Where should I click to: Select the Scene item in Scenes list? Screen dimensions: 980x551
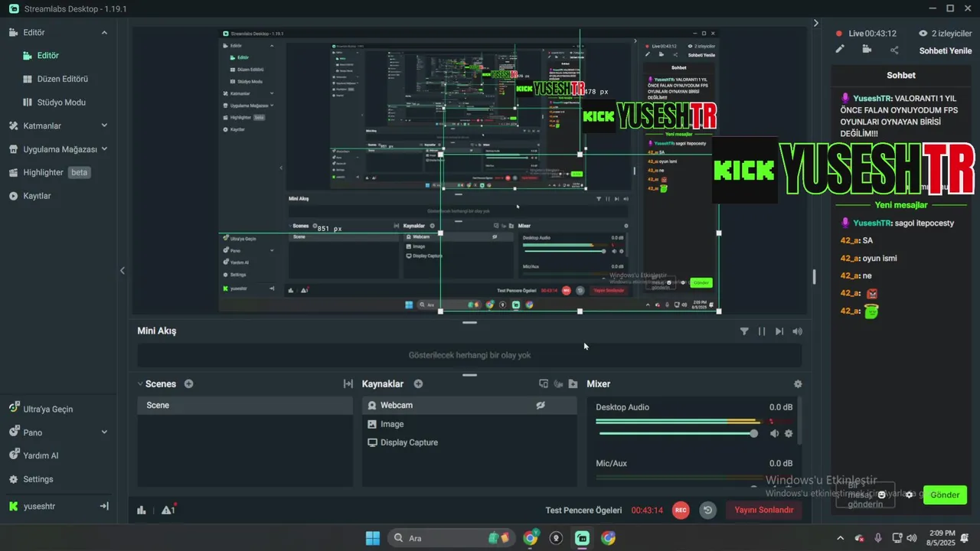coord(245,406)
